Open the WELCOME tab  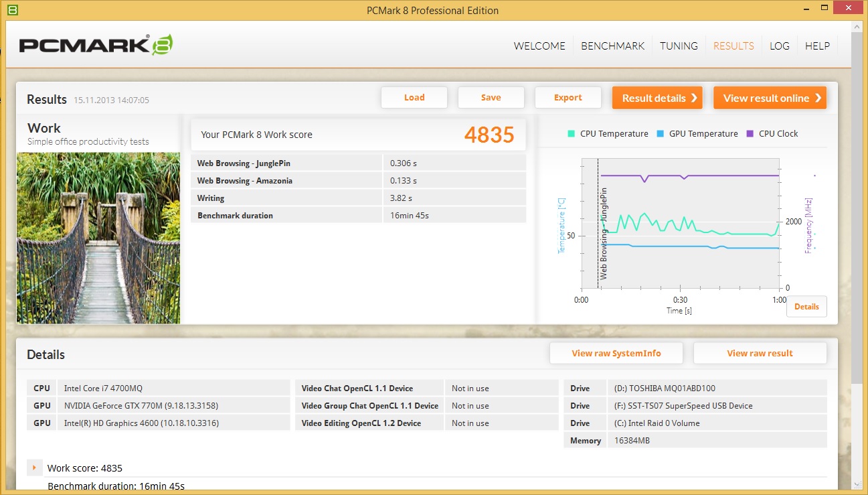(x=539, y=46)
